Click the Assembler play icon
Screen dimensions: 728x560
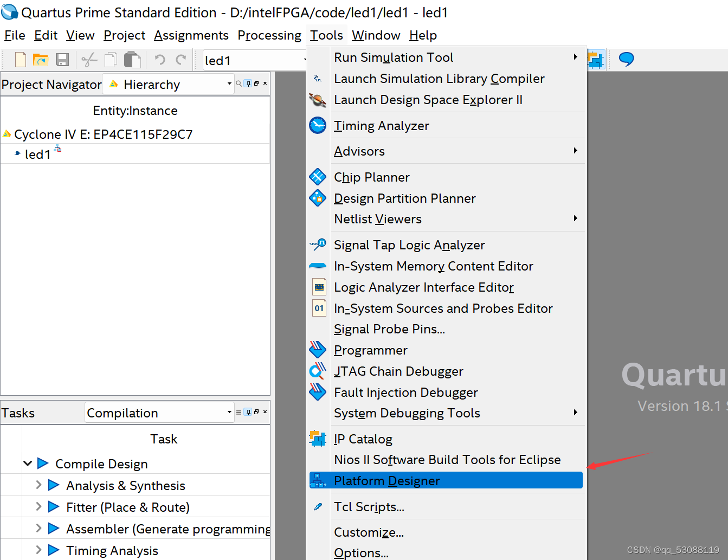click(x=54, y=529)
